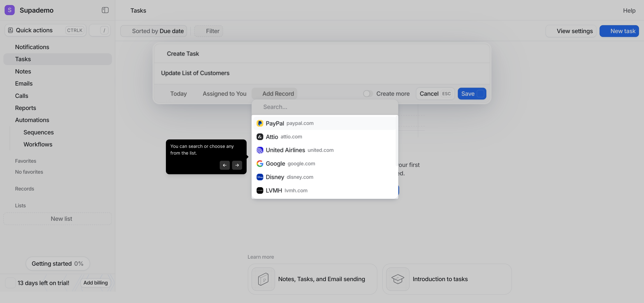The height and width of the screenshot is (303, 644).
Task: Click the New task button
Action: [x=619, y=31]
